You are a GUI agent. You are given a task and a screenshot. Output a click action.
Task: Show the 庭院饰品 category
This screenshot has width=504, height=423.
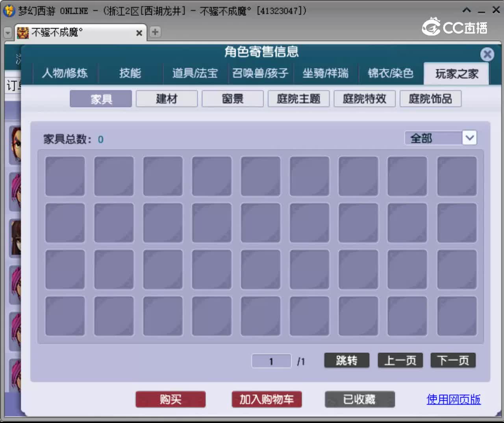pyautogui.click(x=430, y=99)
